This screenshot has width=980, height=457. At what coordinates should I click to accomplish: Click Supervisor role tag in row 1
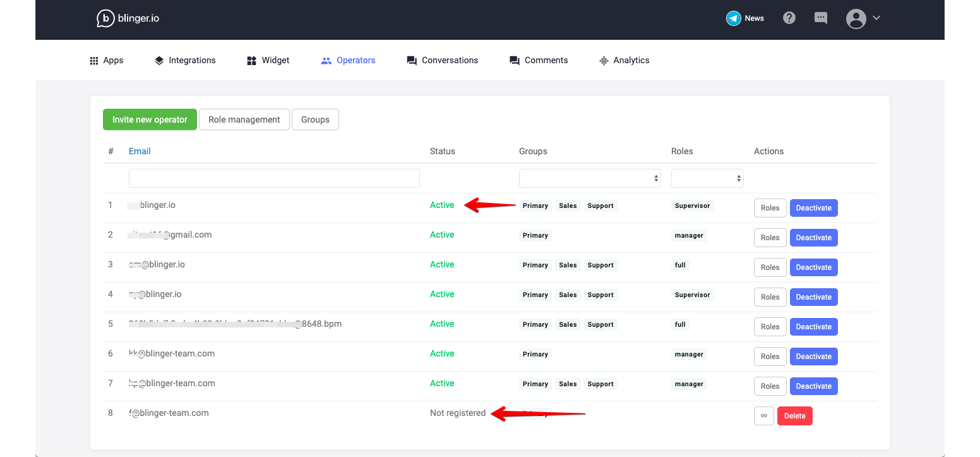(x=693, y=205)
